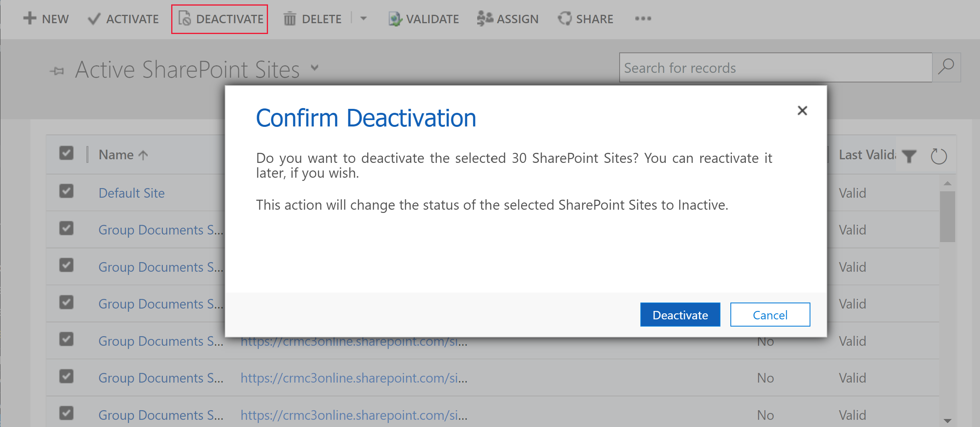
Task: Open the dropdown arrow next to DELETE
Action: (x=363, y=18)
